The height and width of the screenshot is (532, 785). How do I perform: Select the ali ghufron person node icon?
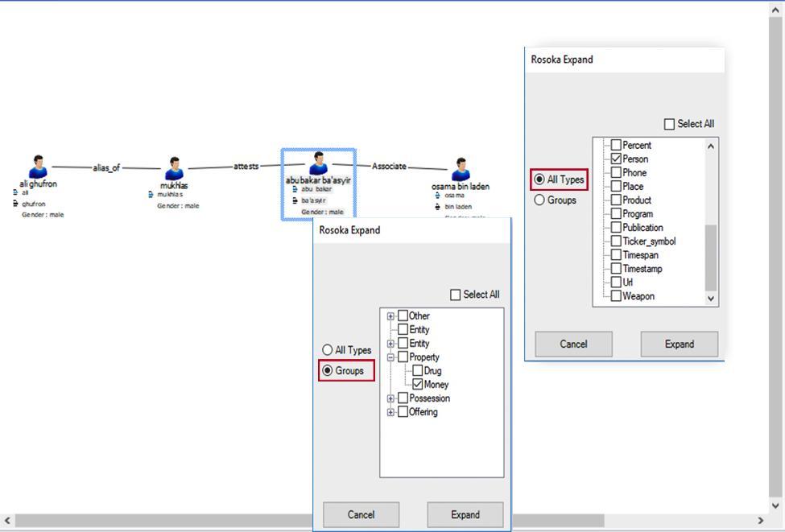coord(38,167)
